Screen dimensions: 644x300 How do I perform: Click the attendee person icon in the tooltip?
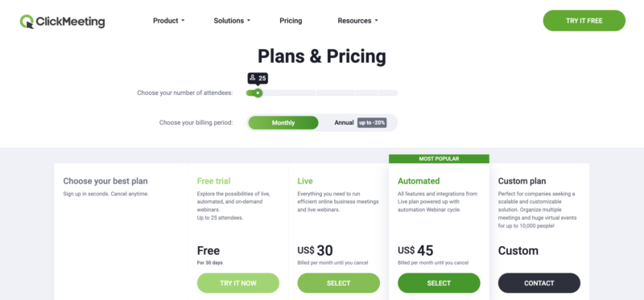(x=253, y=78)
